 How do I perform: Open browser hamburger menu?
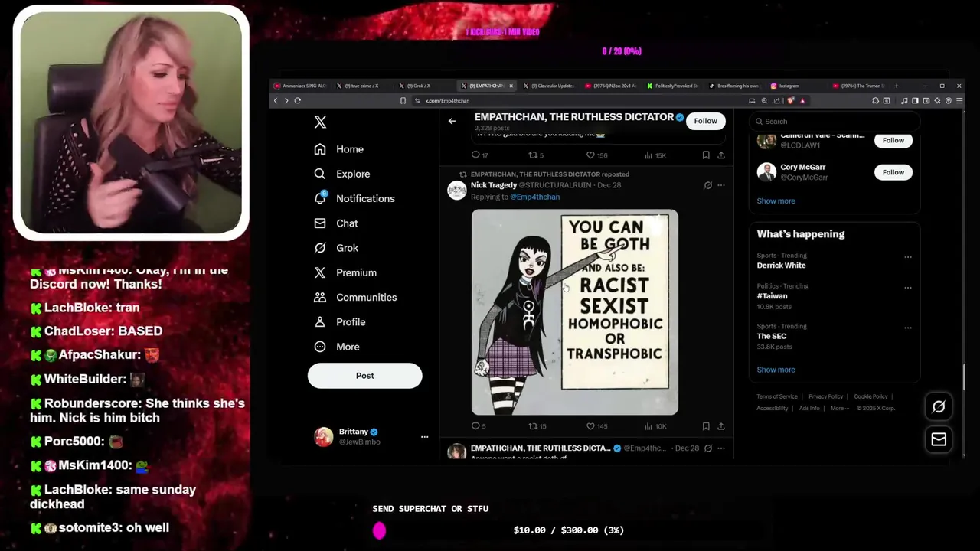coord(959,100)
